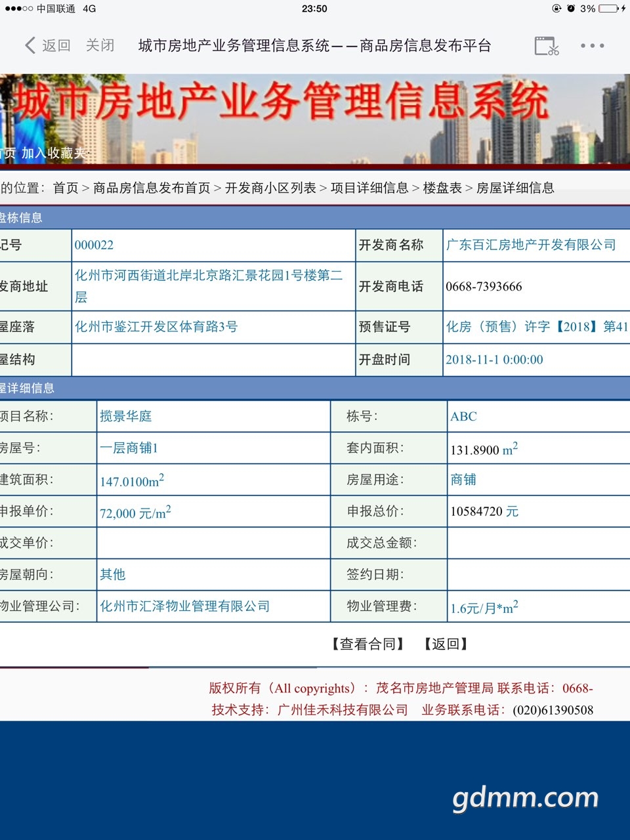Click the 【查看合同】 link
This screenshot has height=840, width=630.
tap(368, 644)
